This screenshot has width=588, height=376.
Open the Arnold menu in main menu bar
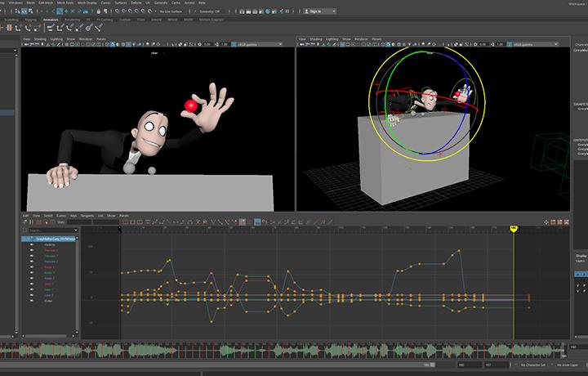(x=189, y=2)
